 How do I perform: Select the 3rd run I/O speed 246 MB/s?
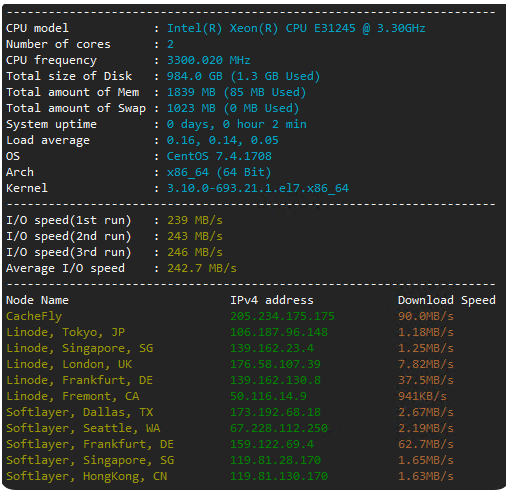tap(195, 252)
